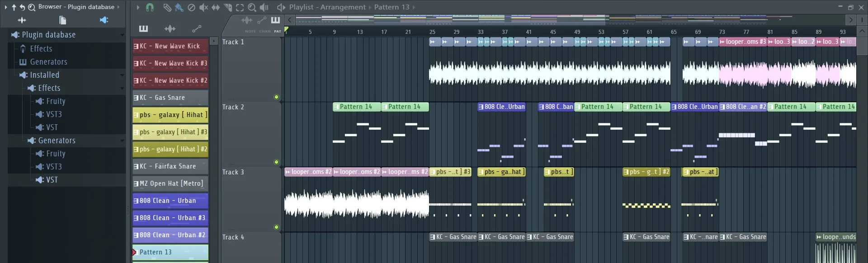Toggle Track 2 green mute LED
This screenshot has width=868, height=263.
(276, 162)
